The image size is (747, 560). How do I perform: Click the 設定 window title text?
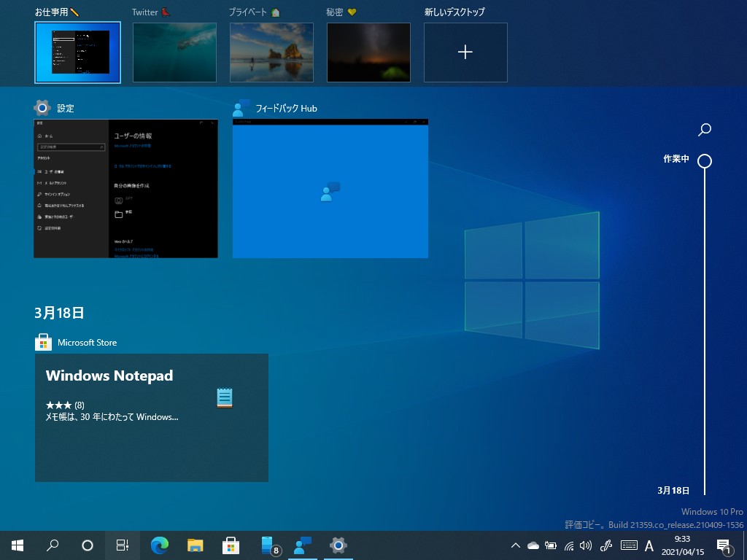[66, 109]
